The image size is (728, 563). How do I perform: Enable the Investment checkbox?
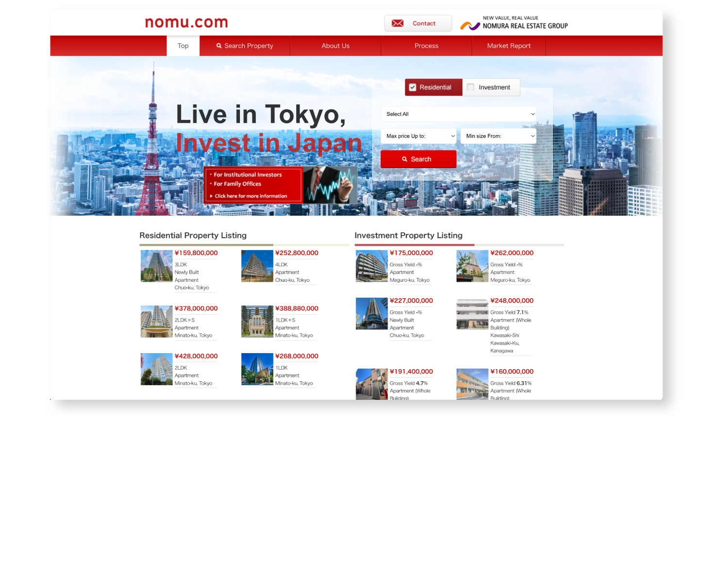click(x=470, y=87)
